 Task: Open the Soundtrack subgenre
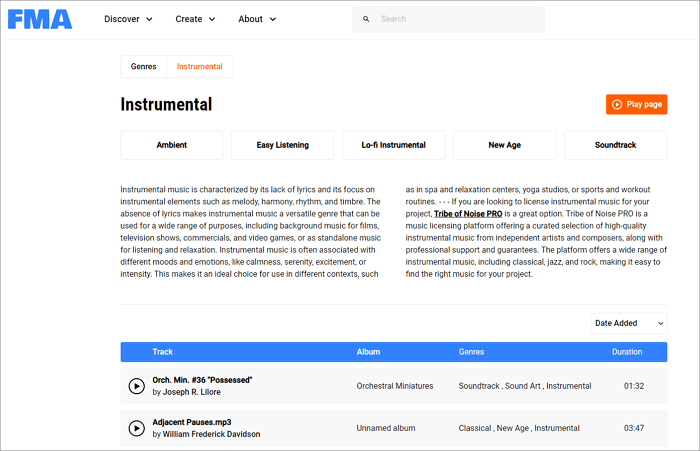click(615, 145)
